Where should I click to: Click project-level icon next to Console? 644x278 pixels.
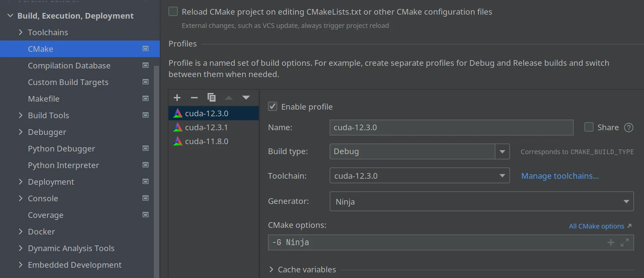pyautogui.click(x=146, y=198)
